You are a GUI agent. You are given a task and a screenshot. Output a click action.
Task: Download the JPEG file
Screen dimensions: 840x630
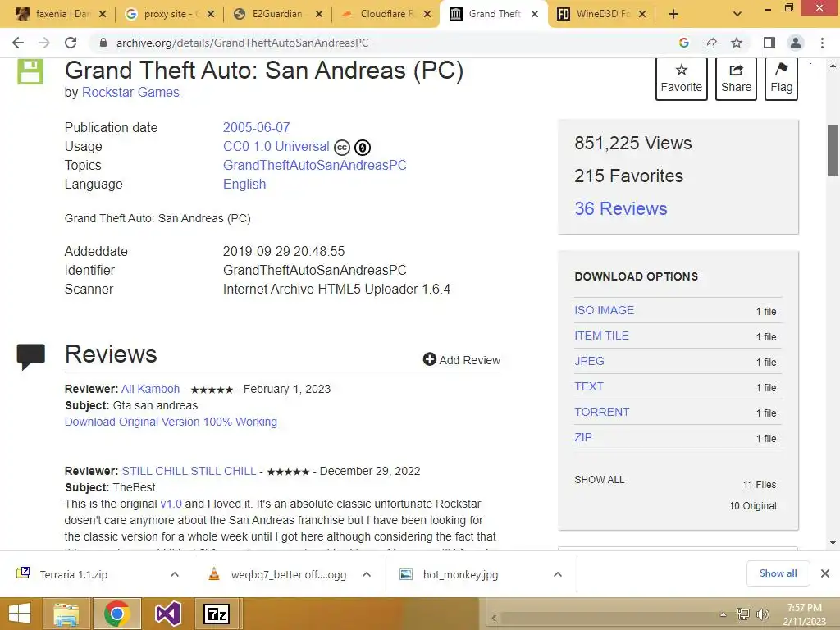coord(589,361)
